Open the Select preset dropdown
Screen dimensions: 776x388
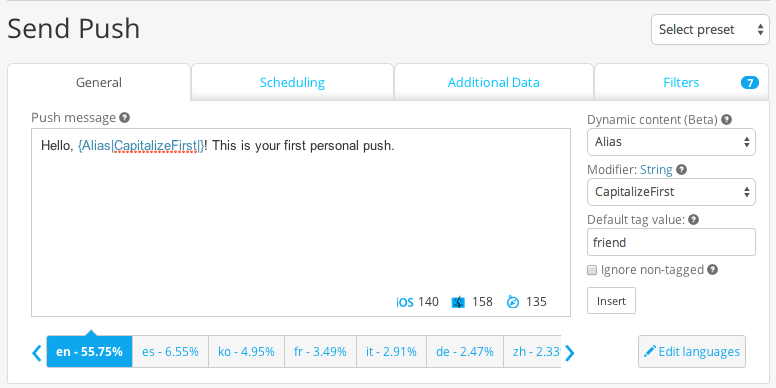[710, 30]
